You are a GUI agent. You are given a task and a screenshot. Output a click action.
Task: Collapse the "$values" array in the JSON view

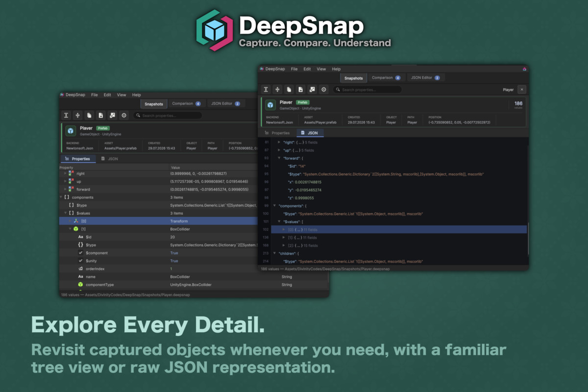coord(279,221)
